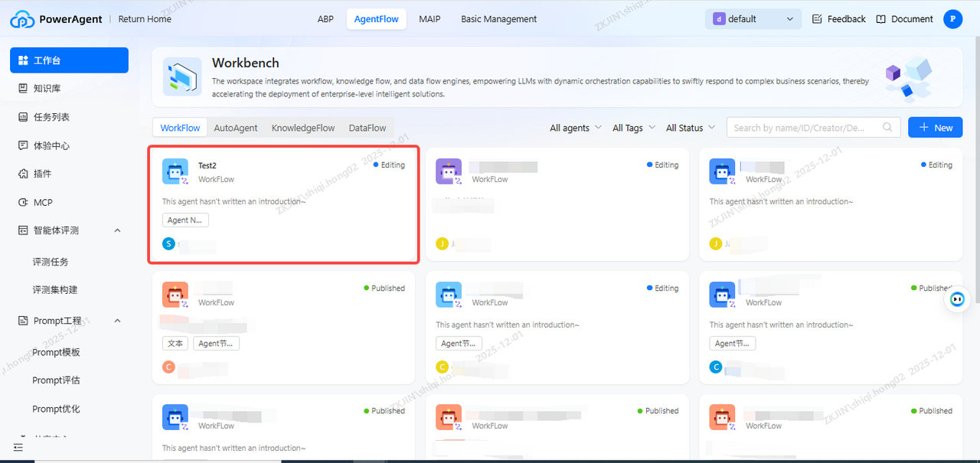This screenshot has width=980, height=463.
Task: Open the All Status filter dropdown
Action: (690, 128)
